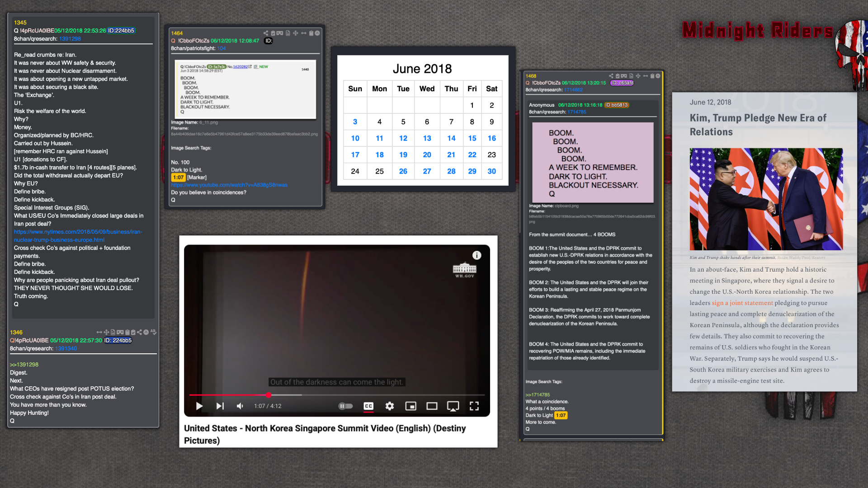Click the clipboard-check icon on post 1346
Viewport: 868px width, 488px height.
133,332
